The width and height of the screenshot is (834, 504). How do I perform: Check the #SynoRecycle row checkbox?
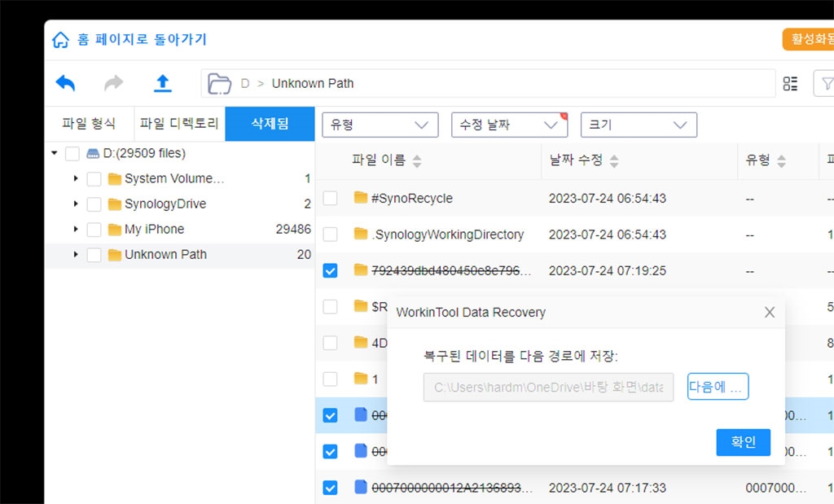(331, 199)
